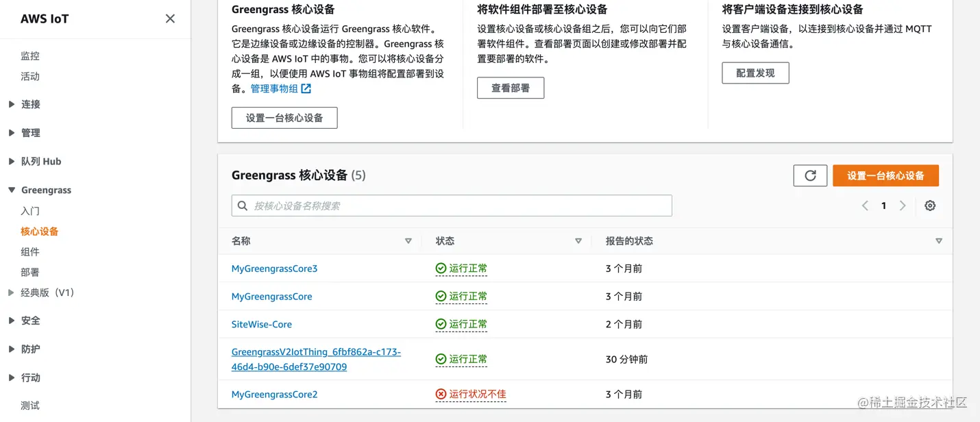
Task: Click the search magnifier icon
Action: click(243, 206)
